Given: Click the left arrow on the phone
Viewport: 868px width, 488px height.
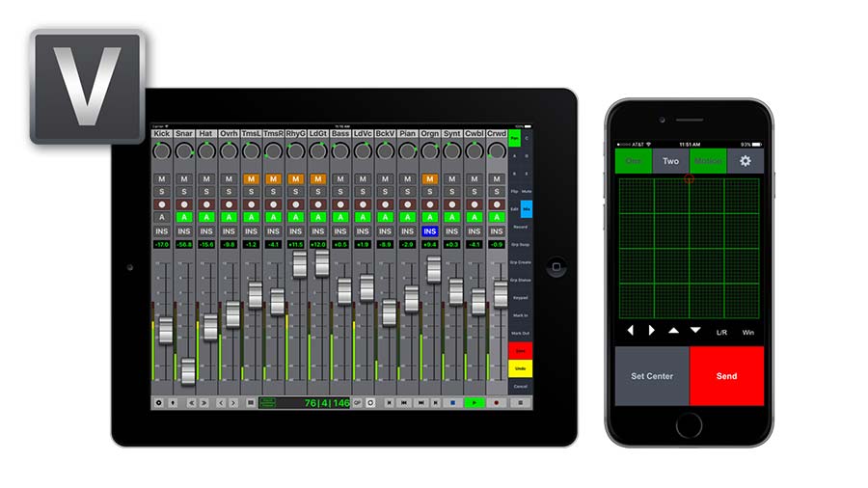Looking at the screenshot, I should 630,330.
